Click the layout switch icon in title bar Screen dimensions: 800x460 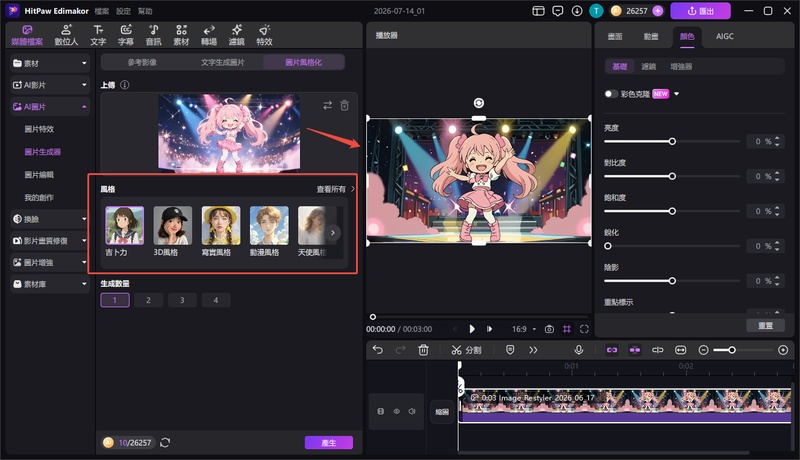point(538,11)
